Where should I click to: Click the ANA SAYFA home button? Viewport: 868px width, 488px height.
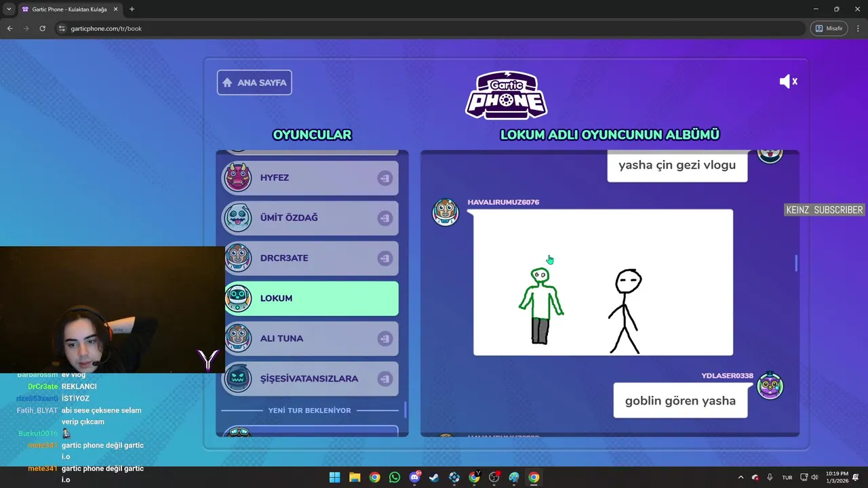pos(254,83)
